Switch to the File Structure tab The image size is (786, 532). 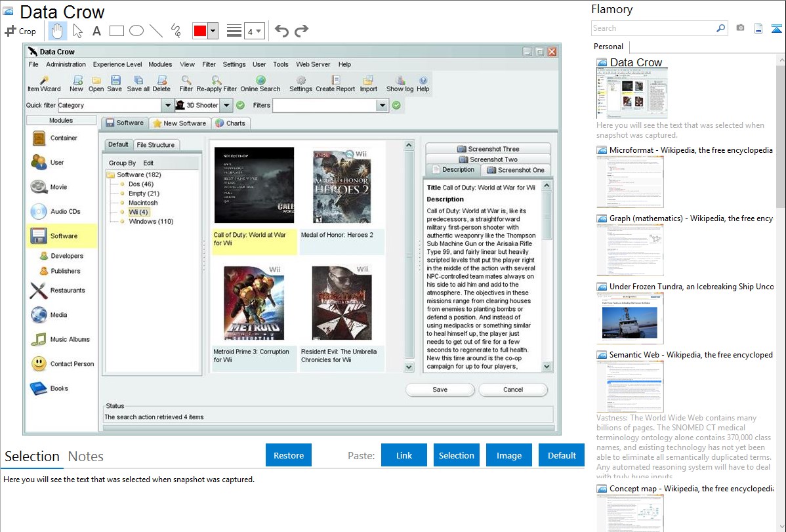tap(155, 145)
